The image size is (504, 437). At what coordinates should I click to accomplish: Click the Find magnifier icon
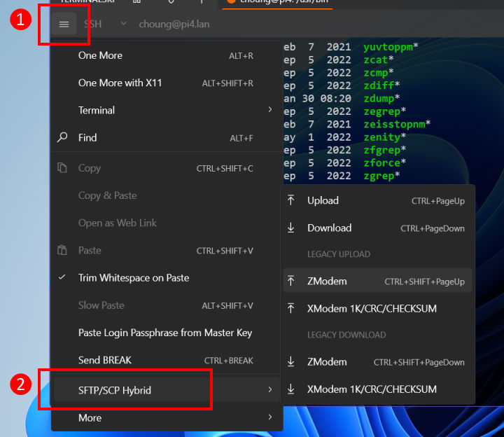coord(62,138)
